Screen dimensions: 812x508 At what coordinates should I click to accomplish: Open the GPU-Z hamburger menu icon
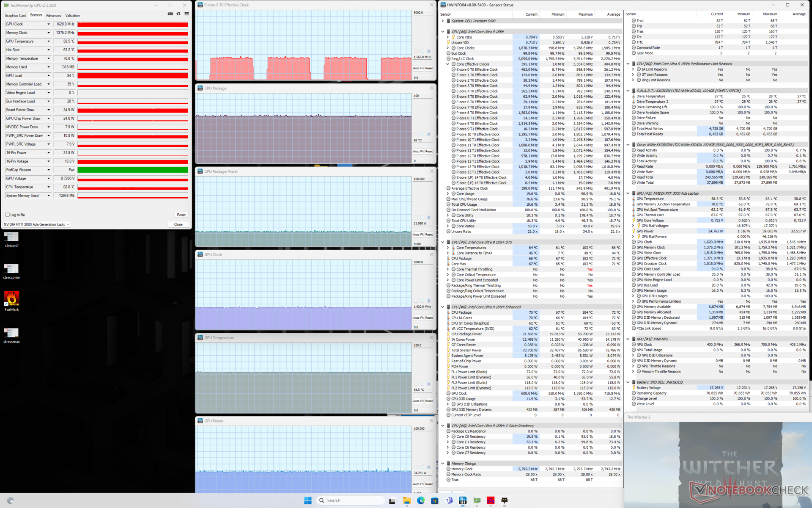[187, 14]
